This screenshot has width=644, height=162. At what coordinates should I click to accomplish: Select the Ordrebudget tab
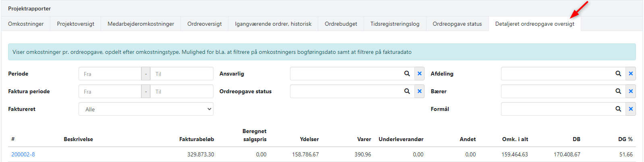pyautogui.click(x=341, y=24)
